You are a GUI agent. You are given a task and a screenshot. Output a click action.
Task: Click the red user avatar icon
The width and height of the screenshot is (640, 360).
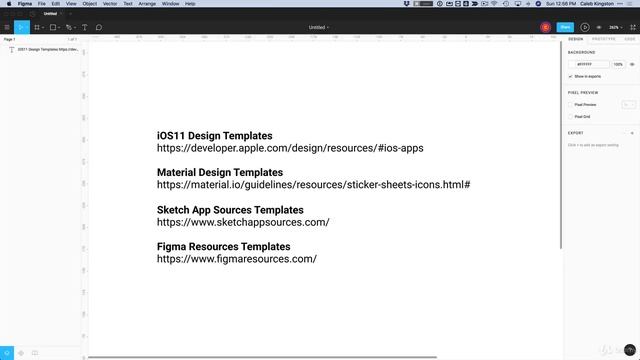[x=545, y=27]
